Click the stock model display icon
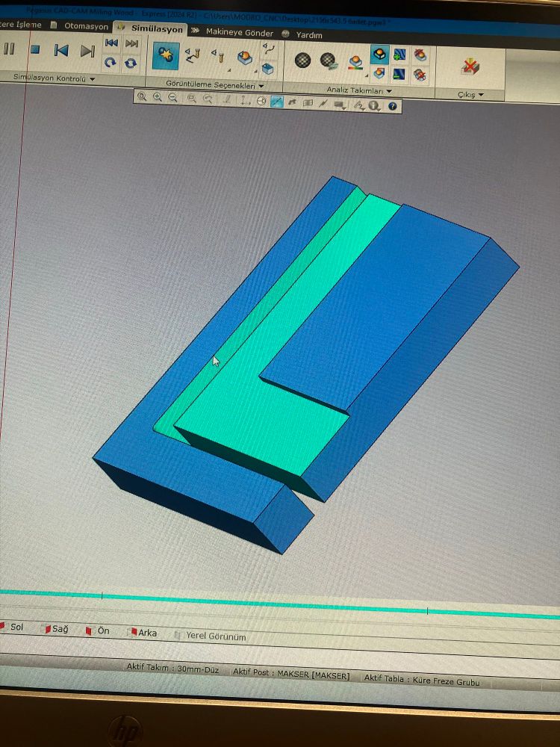 tap(245, 58)
